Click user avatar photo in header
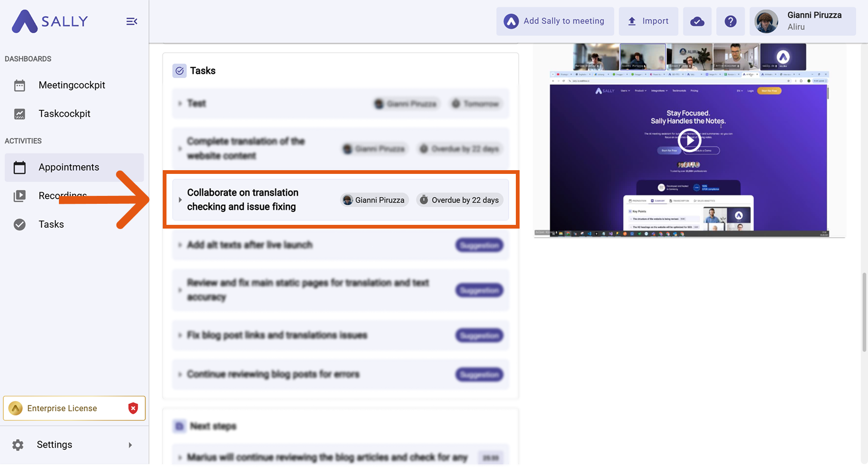868x467 pixels. pyautogui.click(x=767, y=22)
